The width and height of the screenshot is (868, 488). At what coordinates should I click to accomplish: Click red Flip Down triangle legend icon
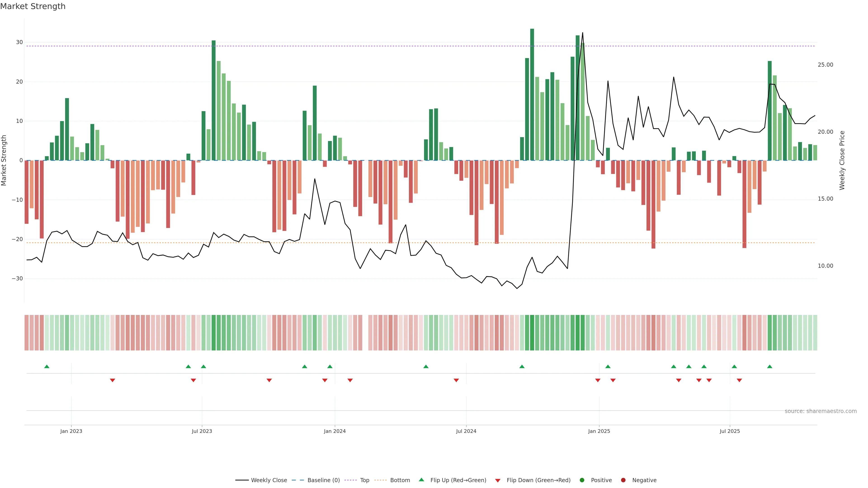(498, 481)
